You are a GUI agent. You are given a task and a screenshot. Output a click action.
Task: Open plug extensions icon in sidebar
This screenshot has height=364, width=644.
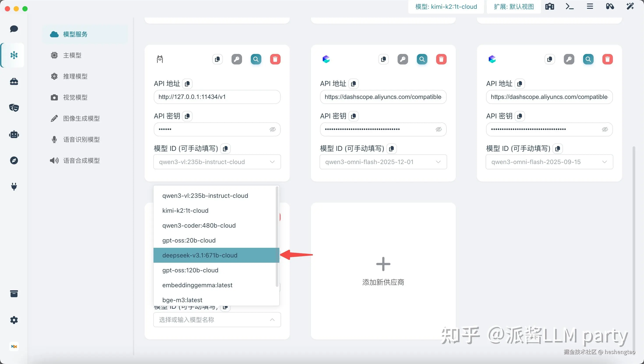click(14, 187)
